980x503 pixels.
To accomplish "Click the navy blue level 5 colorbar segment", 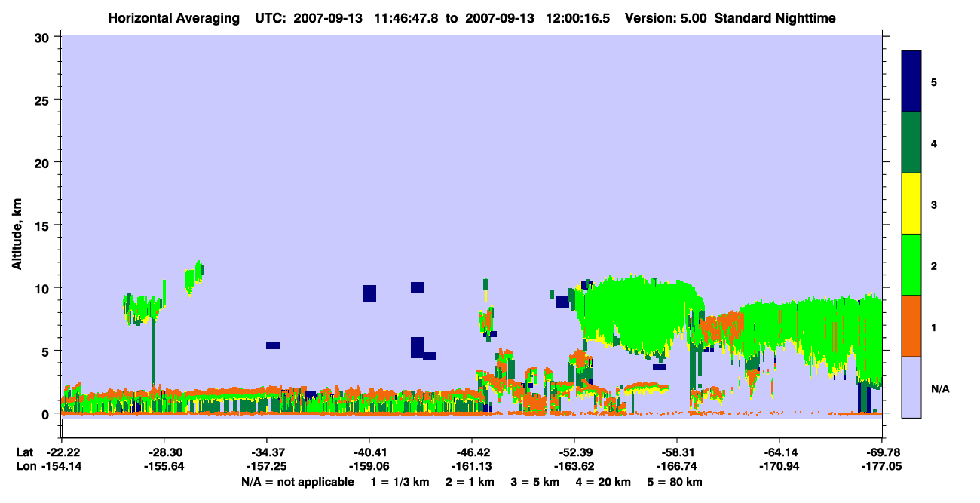I will [911, 81].
